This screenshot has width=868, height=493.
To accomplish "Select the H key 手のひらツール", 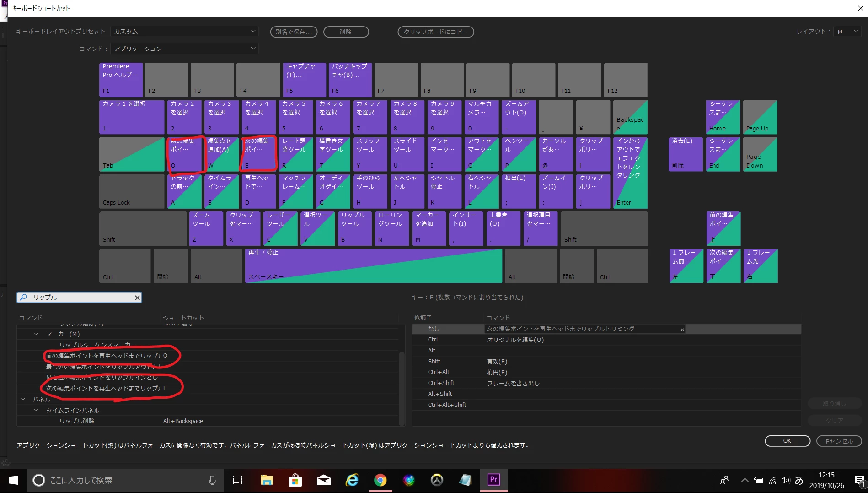I will click(370, 191).
